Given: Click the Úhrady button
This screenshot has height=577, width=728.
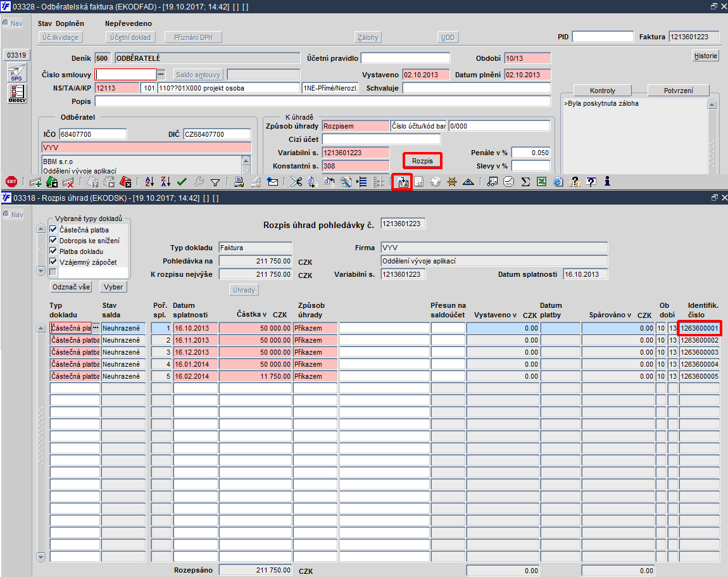Looking at the screenshot, I should pos(244,290).
